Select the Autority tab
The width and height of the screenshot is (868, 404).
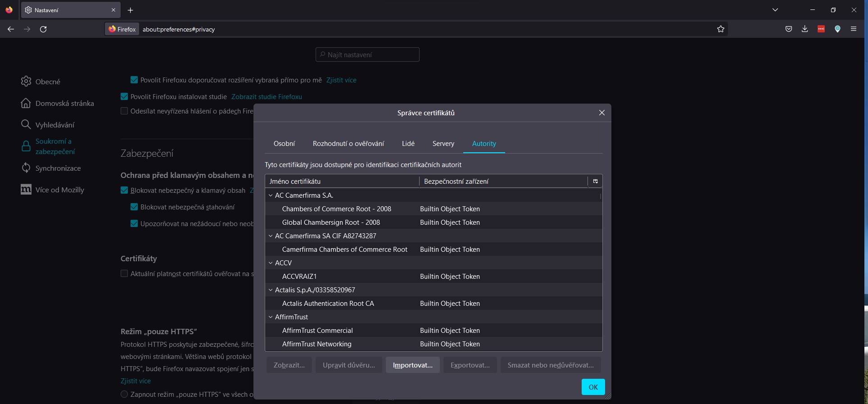pyautogui.click(x=484, y=144)
